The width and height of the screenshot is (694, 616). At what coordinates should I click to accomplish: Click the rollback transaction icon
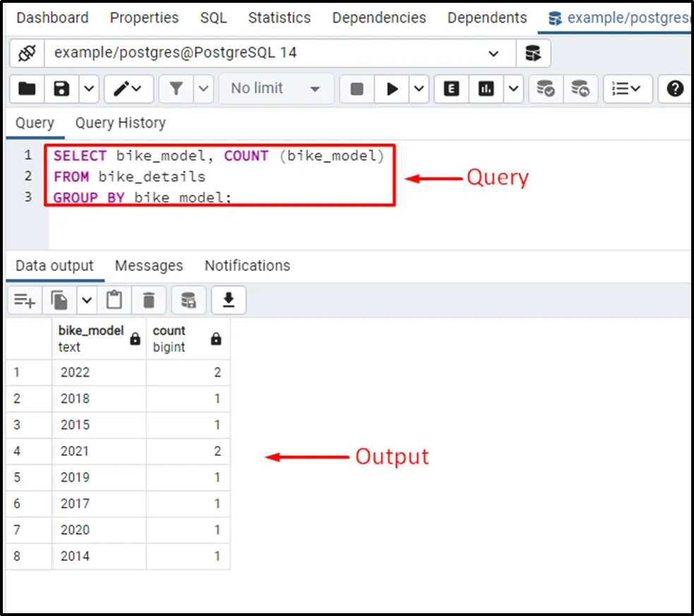580,89
